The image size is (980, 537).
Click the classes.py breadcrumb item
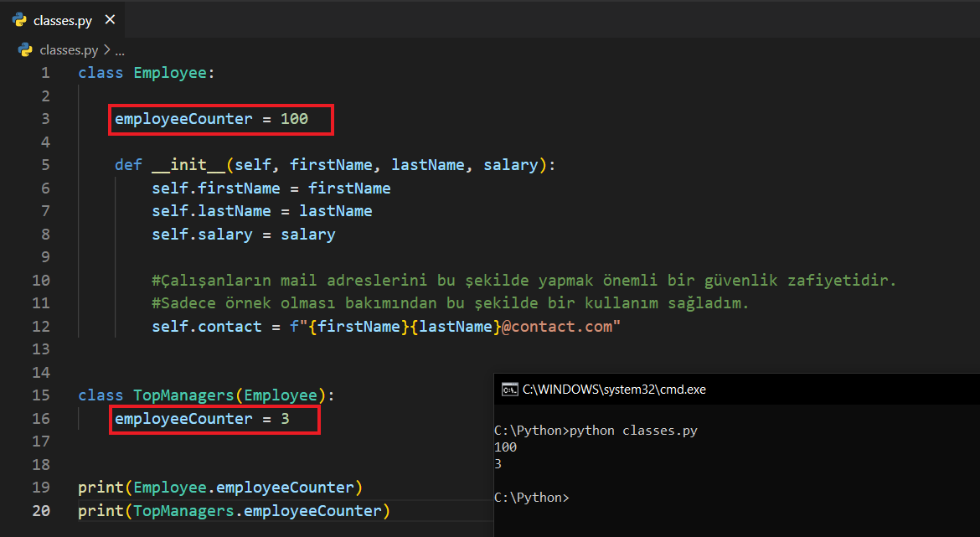coord(69,49)
